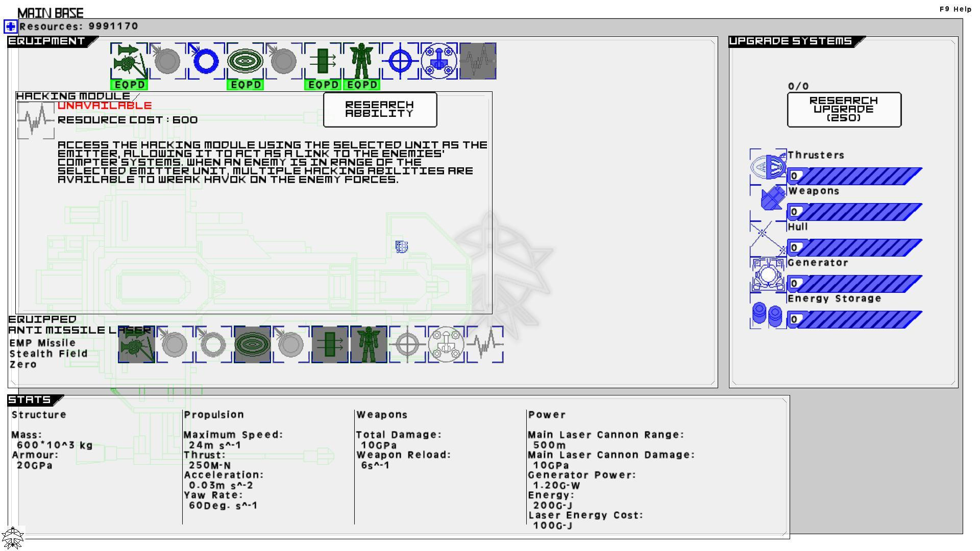Image resolution: width=980 pixels, height=551 pixels.
Task: Click the 'Resources: 9991170' readout
Action: (79, 26)
